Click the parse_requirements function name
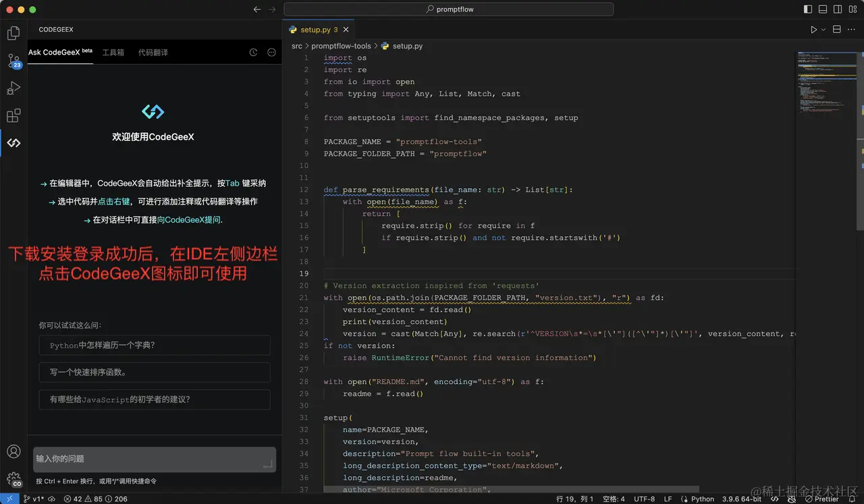The height and width of the screenshot is (504, 864). (385, 190)
